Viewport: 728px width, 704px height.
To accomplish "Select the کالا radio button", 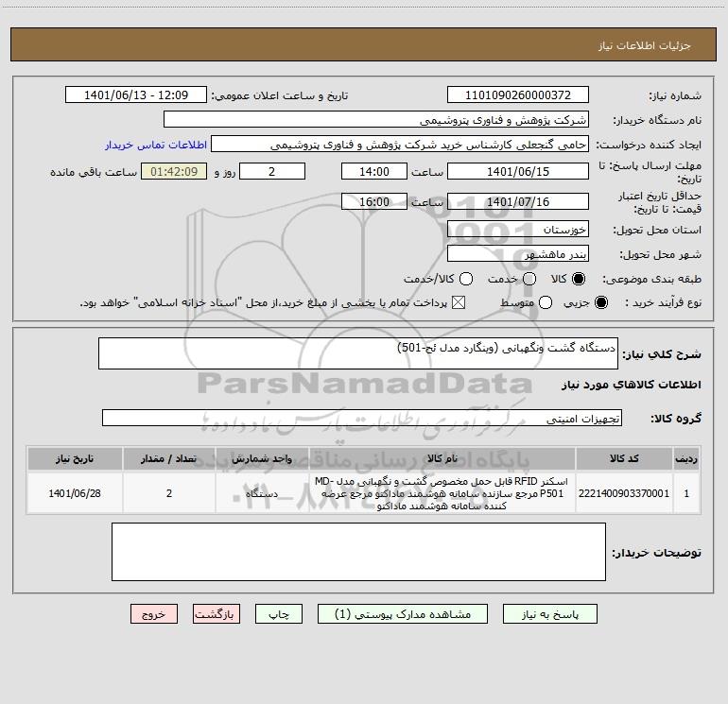I will tap(579, 279).
